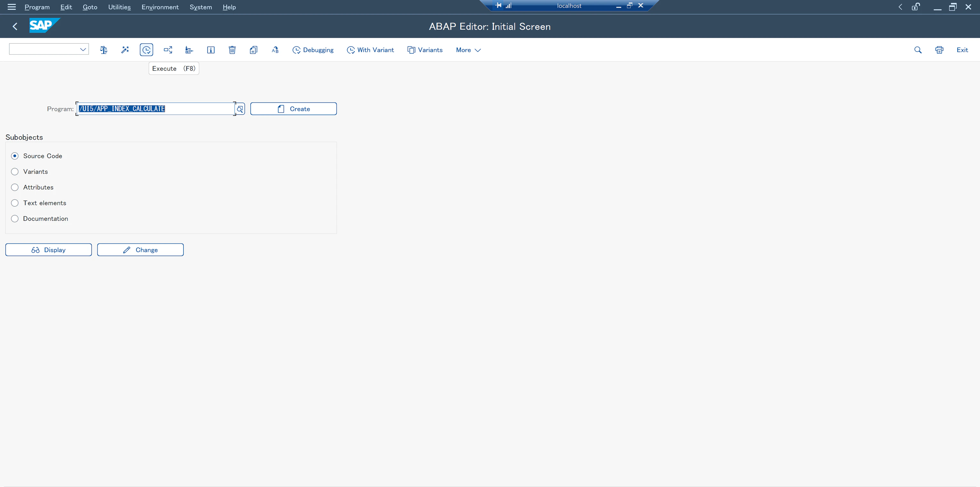Screen dimensions: 980x487
Task: Click the 'ABAP Editor: Initial Screen' title
Action: point(490,26)
